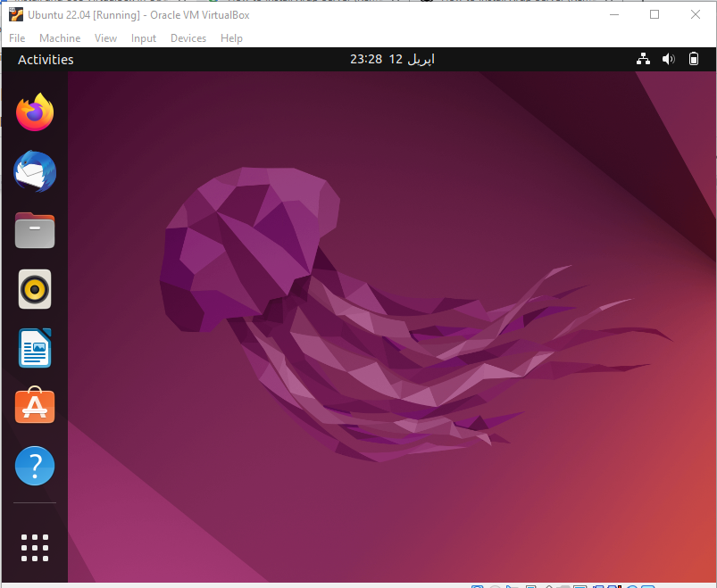Click the VirtualBox window title icon
The image size is (717, 588).
(16, 14)
